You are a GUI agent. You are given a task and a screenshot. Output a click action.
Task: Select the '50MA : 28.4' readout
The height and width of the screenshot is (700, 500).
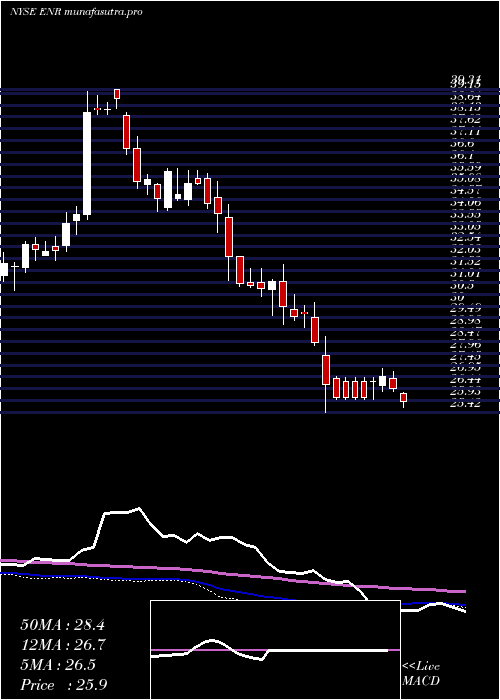62,625
